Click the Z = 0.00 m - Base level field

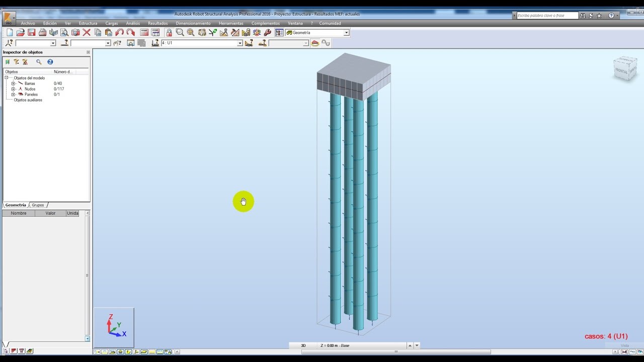coord(361,345)
